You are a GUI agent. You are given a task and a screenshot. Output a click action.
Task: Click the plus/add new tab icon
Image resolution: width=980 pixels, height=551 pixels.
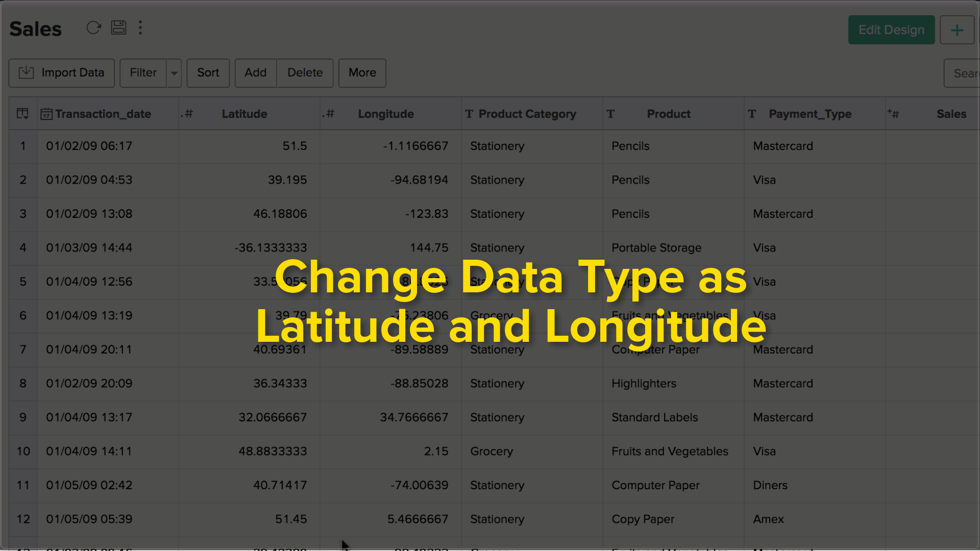(x=957, y=30)
